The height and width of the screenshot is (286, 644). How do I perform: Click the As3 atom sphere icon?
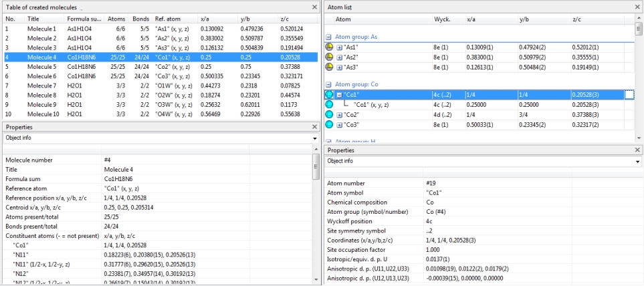(x=329, y=67)
